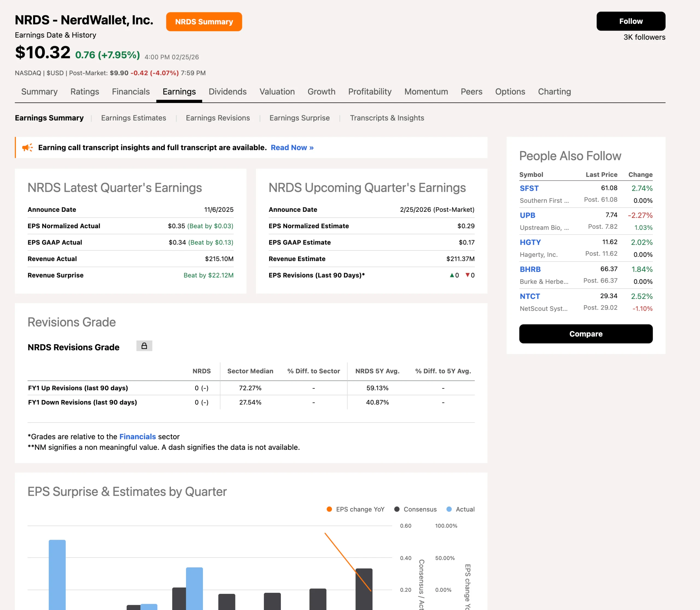Screen dimensions: 700x610
Task: Open the Earnings Estimates sub-tab
Action: point(133,118)
